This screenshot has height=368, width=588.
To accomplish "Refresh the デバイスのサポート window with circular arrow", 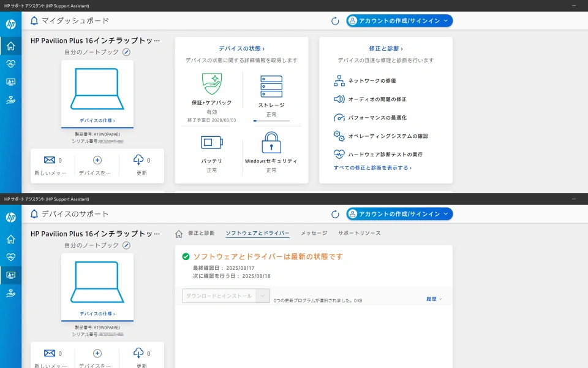I will tap(335, 215).
